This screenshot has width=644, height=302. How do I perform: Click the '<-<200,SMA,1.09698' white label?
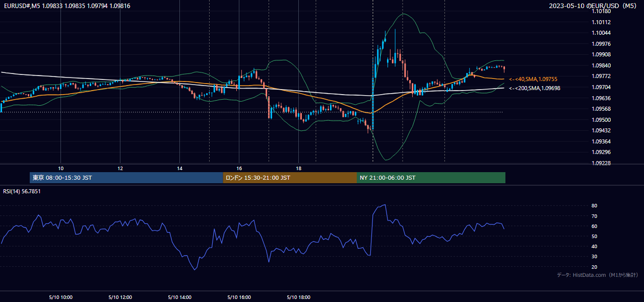535,88
